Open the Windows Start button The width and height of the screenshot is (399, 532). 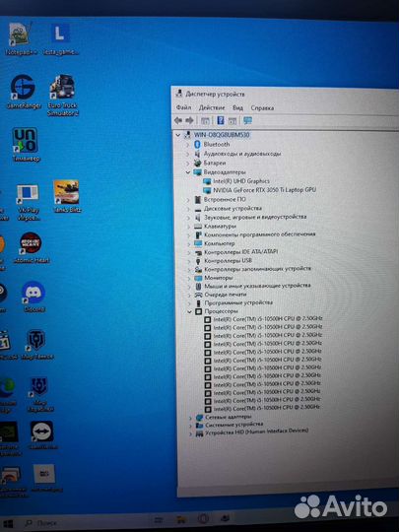click(x=8, y=524)
